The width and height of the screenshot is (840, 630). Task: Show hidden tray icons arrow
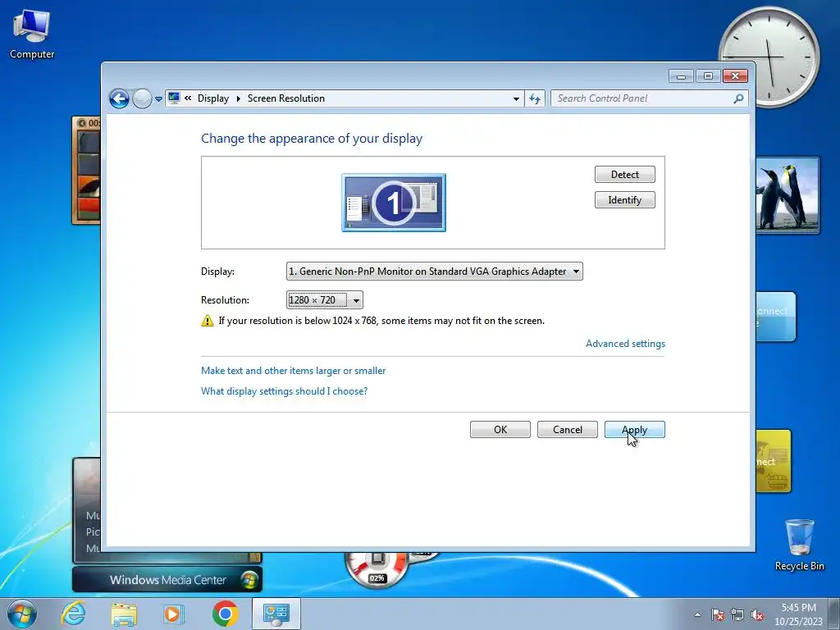[x=697, y=615]
